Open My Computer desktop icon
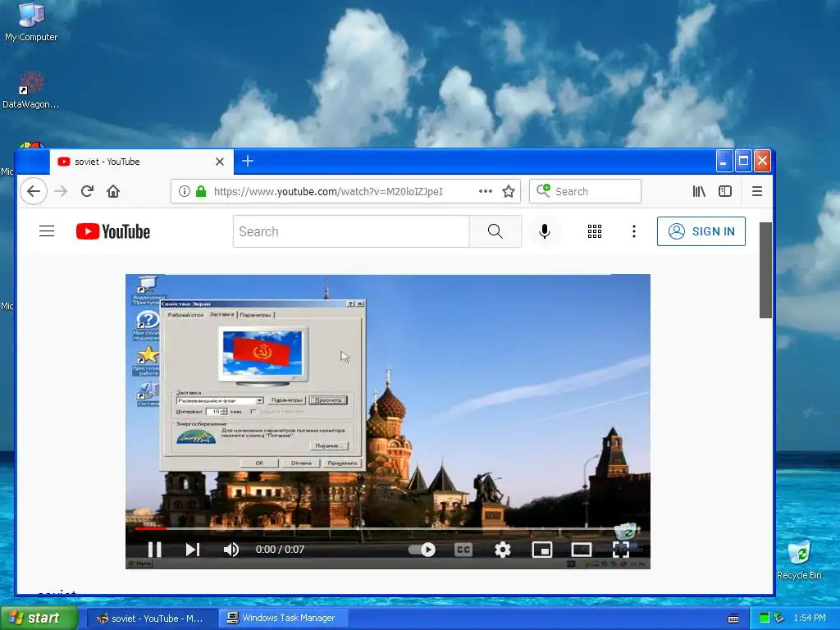Image resolution: width=840 pixels, height=630 pixels. 31,21
